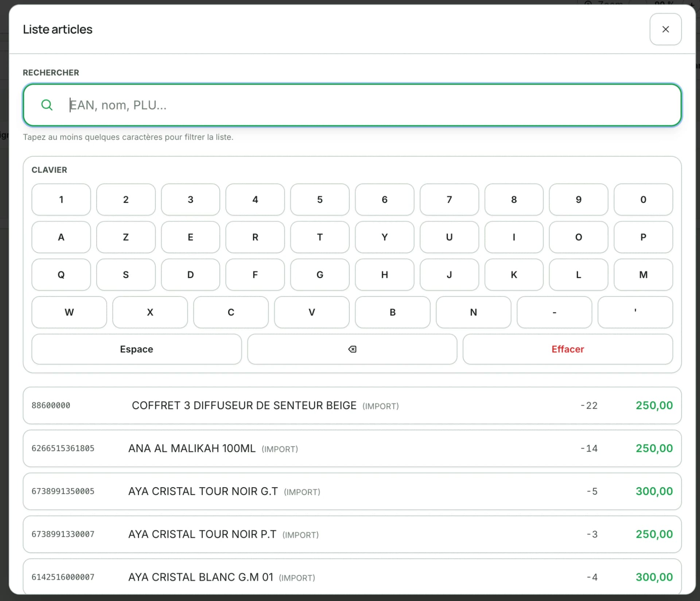Tap letter W on the clavier

click(69, 312)
